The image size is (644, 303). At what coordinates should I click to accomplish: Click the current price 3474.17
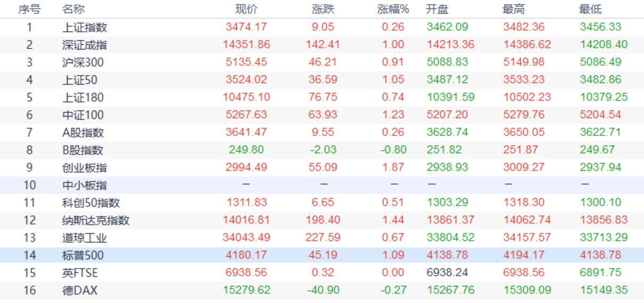[x=246, y=27]
